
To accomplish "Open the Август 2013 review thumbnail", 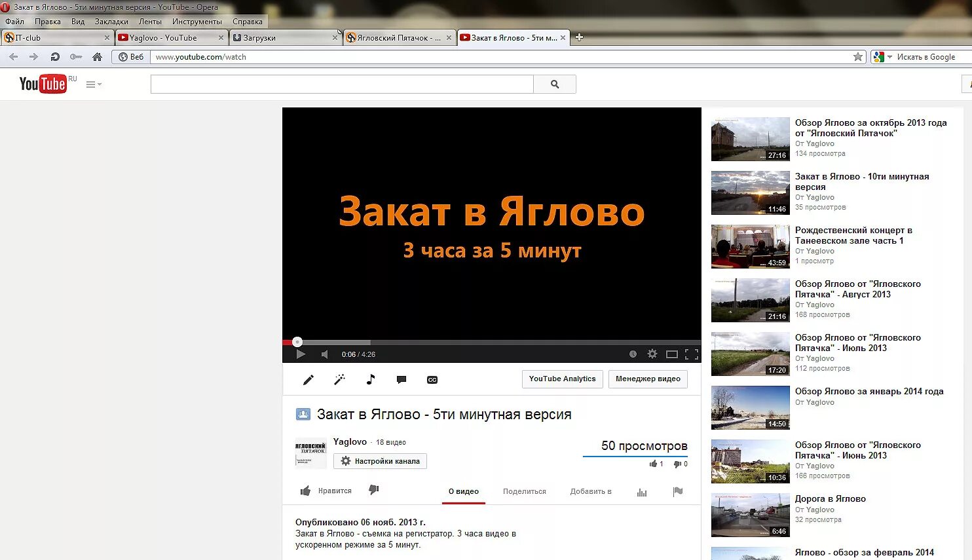I will pos(751,300).
